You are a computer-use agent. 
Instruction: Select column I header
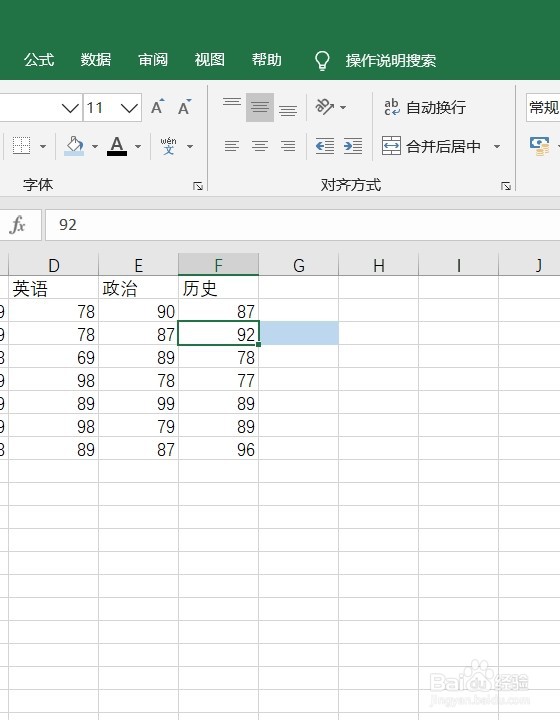(x=459, y=264)
